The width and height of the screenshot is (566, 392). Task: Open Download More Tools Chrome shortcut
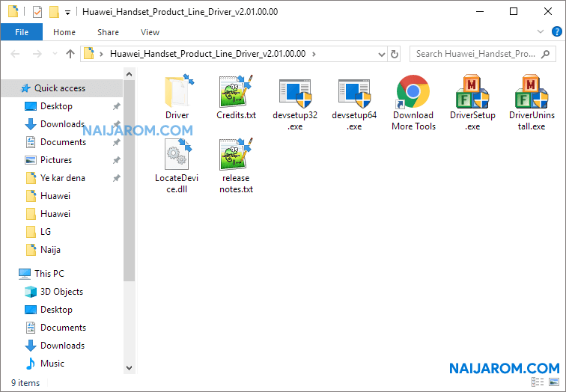pos(413,91)
